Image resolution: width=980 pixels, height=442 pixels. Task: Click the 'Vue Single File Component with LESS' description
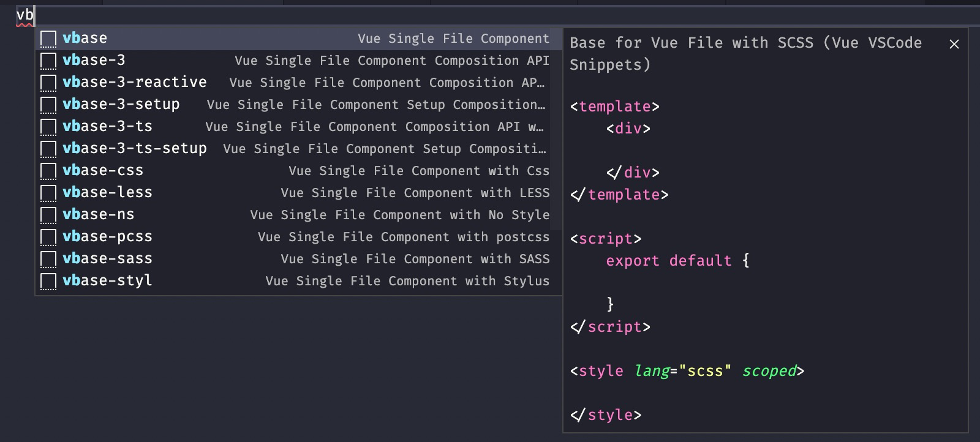coord(415,193)
